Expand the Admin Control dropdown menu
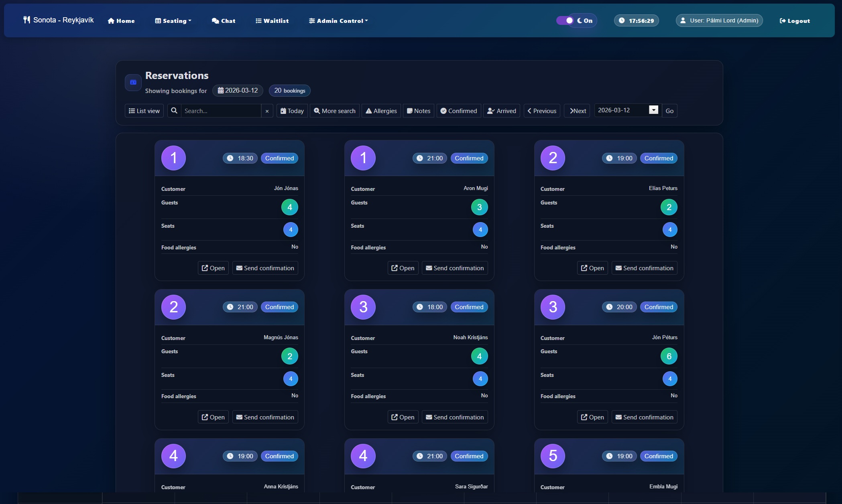Screen dimensions: 842x504 (338, 21)
